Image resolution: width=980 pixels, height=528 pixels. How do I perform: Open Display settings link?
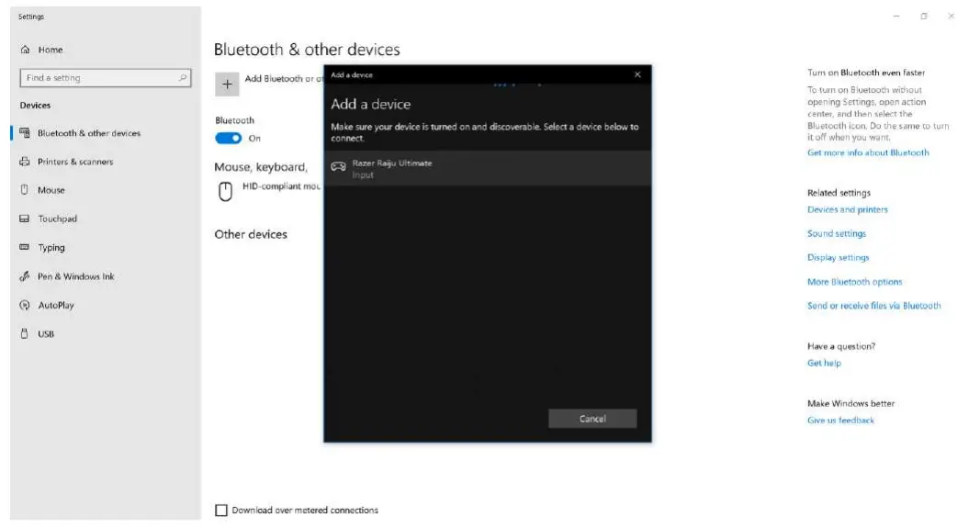tap(839, 257)
